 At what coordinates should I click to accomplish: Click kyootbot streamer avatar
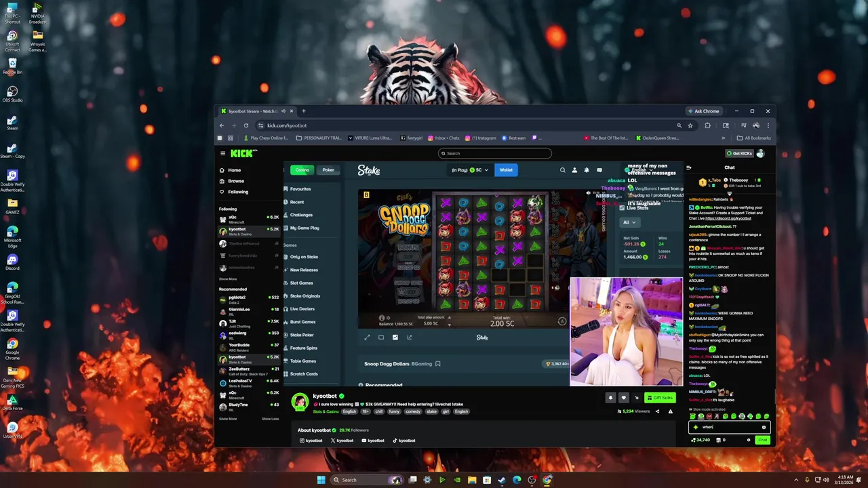coord(300,402)
